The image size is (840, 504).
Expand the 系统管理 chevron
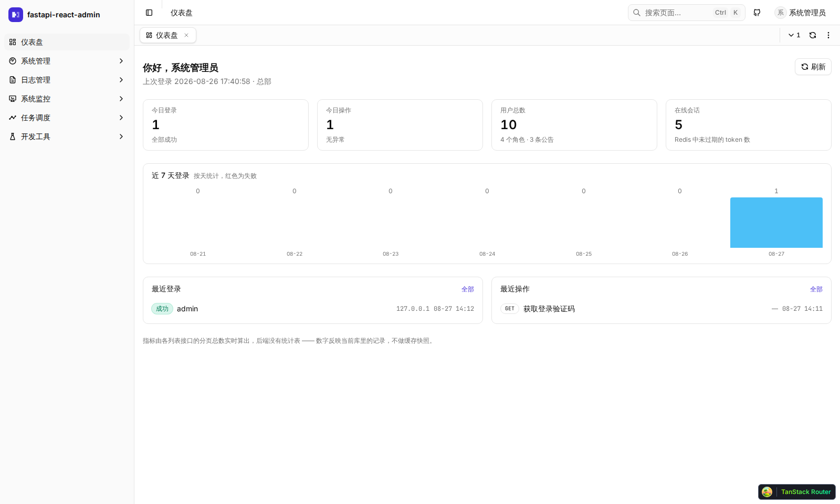(x=121, y=61)
